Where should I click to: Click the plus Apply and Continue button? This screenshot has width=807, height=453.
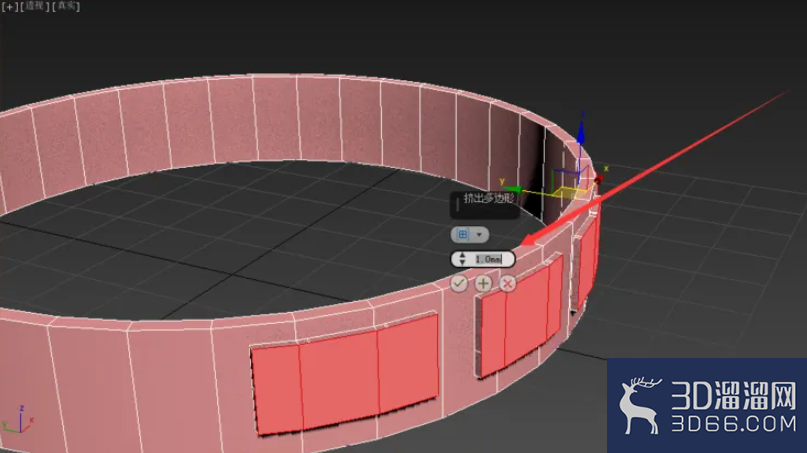click(x=483, y=283)
